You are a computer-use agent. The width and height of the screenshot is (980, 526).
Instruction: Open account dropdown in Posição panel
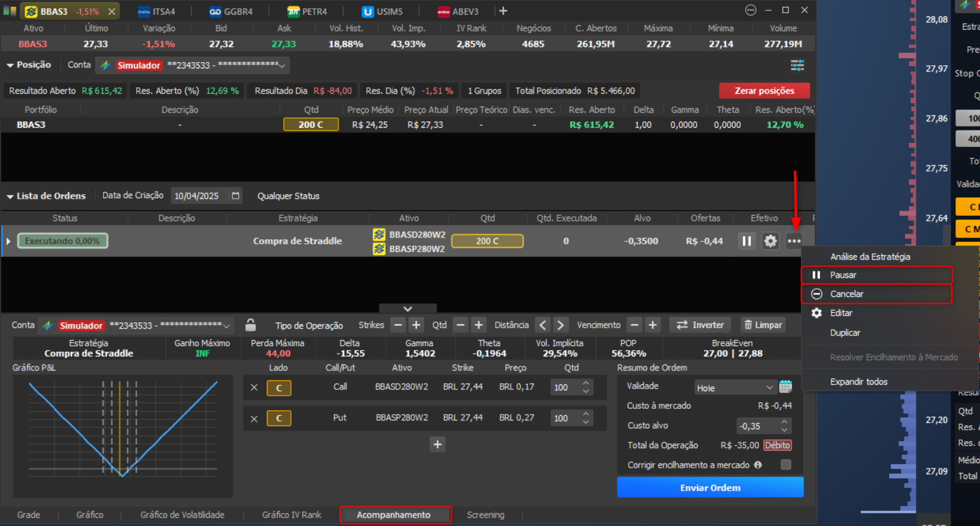point(193,65)
